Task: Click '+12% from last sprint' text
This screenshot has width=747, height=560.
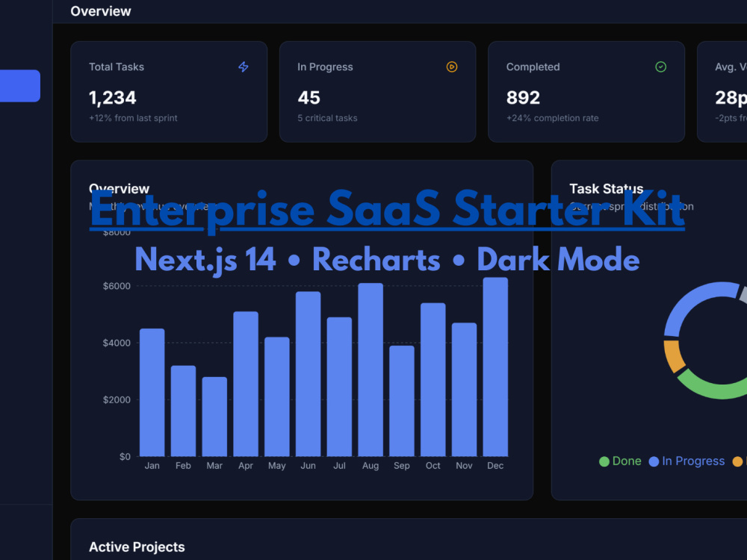Action: click(x=133, y=118)
